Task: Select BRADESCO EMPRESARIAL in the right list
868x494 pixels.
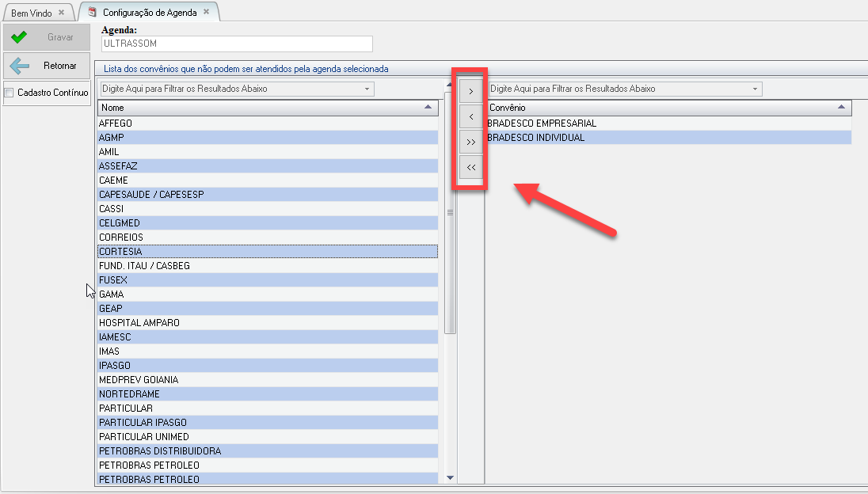Action: 543,123
